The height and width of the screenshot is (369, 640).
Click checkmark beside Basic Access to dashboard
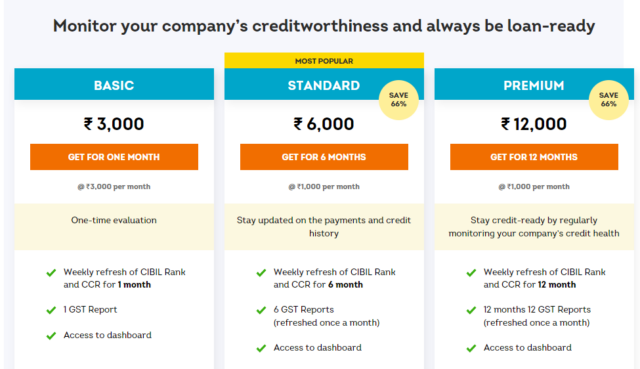51,336
